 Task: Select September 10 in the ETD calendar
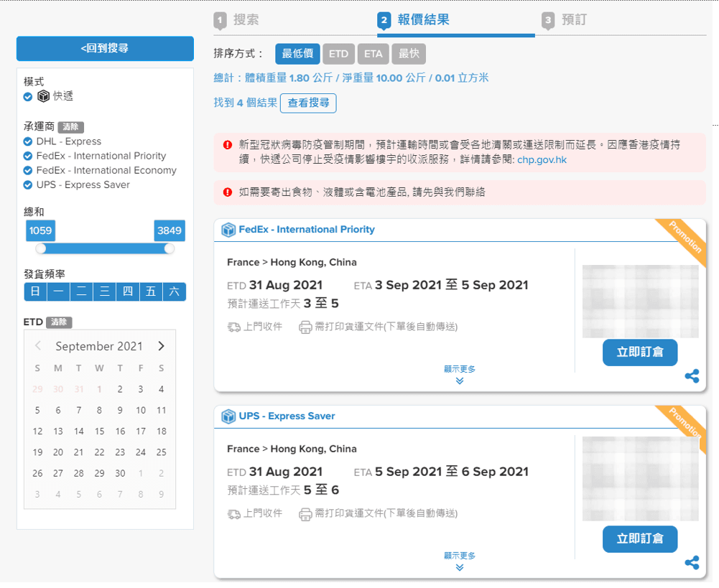click(141, 410)
